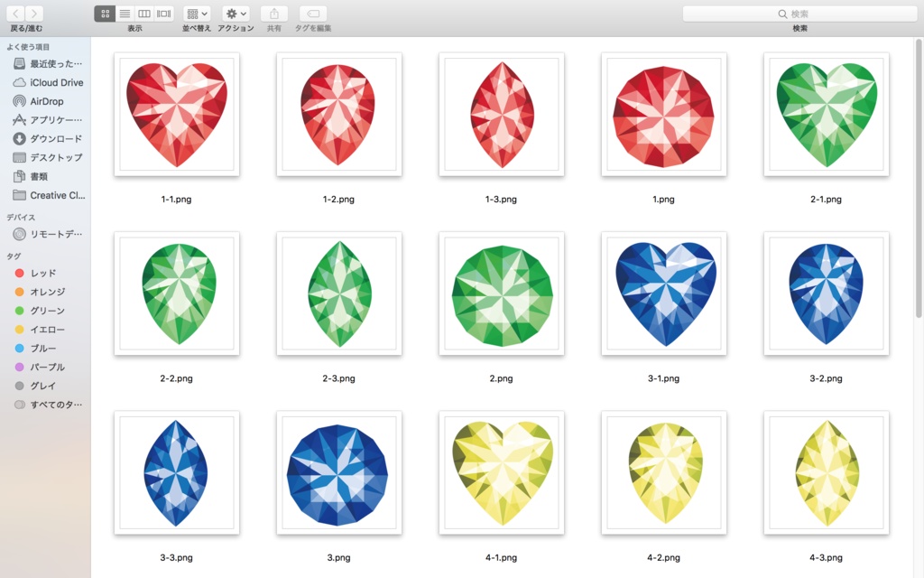Select the red pear gem 1-2.png thumbnail
The image size is (924, 578).
tap(339, 115)
